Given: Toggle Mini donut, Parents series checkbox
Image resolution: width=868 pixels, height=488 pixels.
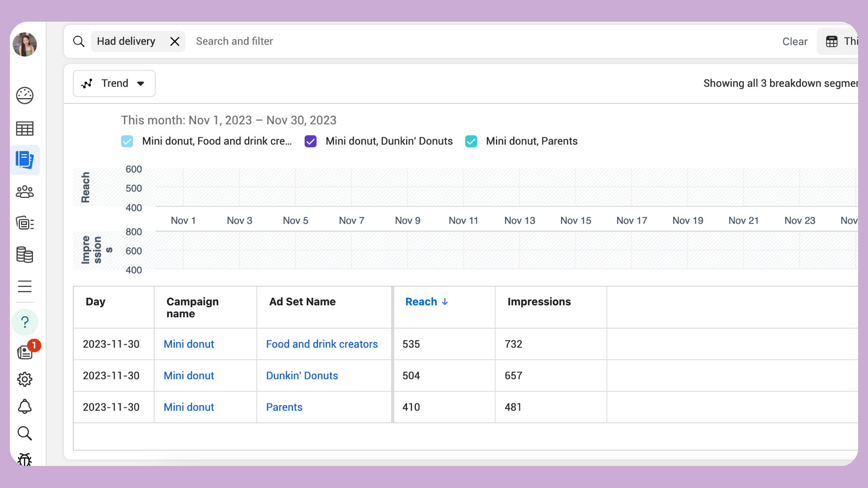Looking at the screenshot, I should point(471,141).
